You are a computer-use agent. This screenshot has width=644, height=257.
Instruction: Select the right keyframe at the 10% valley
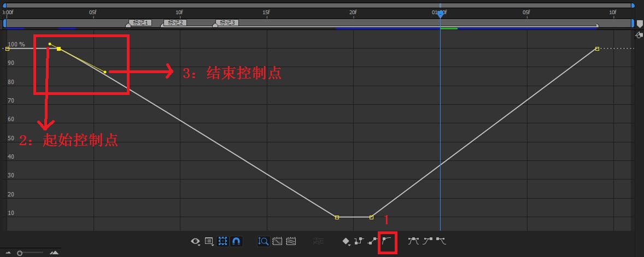[x=371, y=217]
